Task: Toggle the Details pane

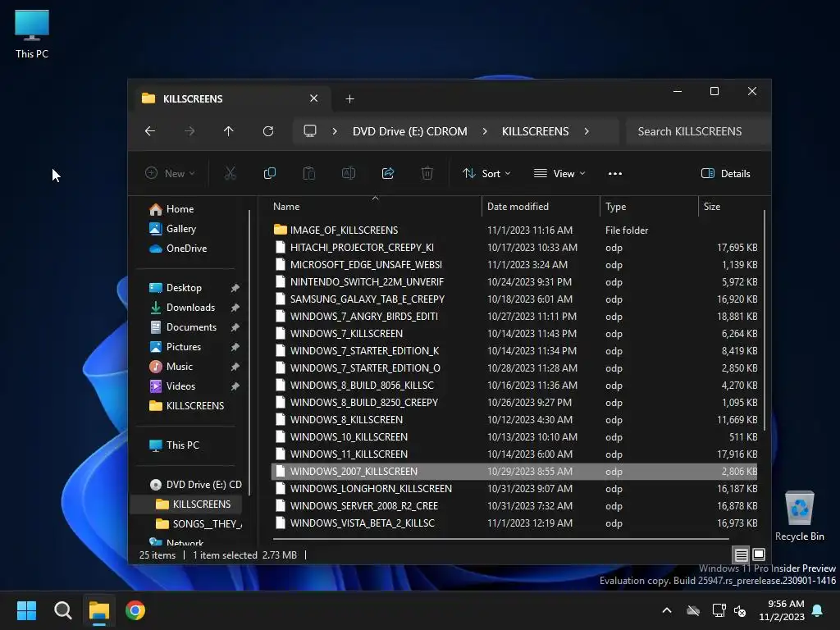Action: click(x=726, y=174)
